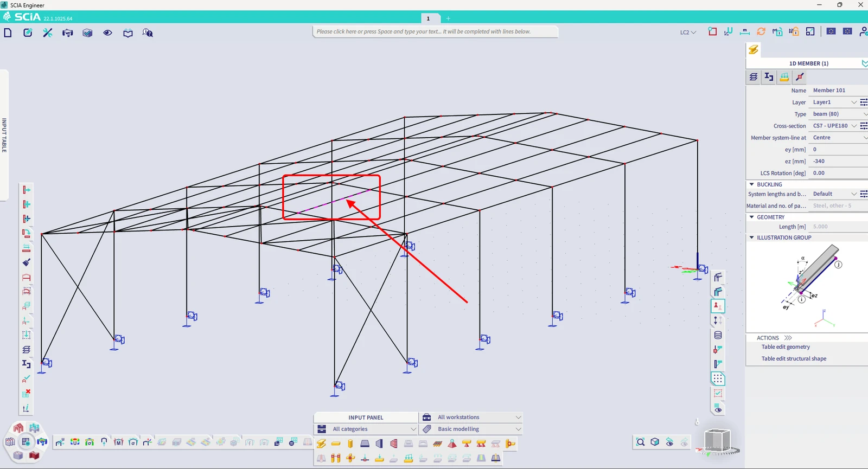Open the INPUT TABLE side tab

4,135
